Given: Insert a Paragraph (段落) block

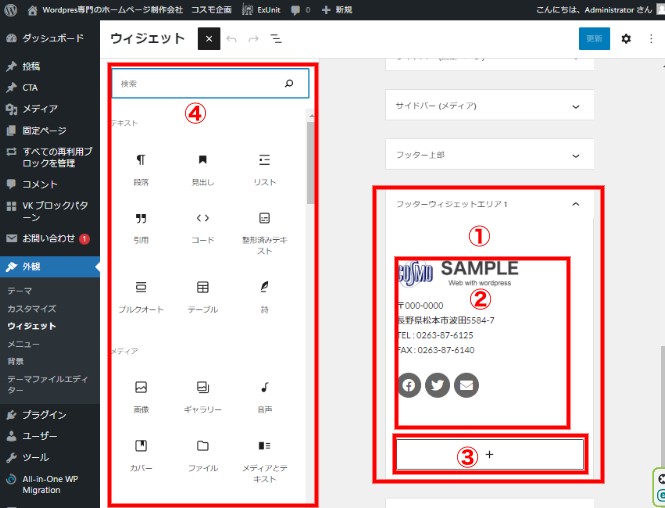Looking at the screenshot, I should pos(141,166).
